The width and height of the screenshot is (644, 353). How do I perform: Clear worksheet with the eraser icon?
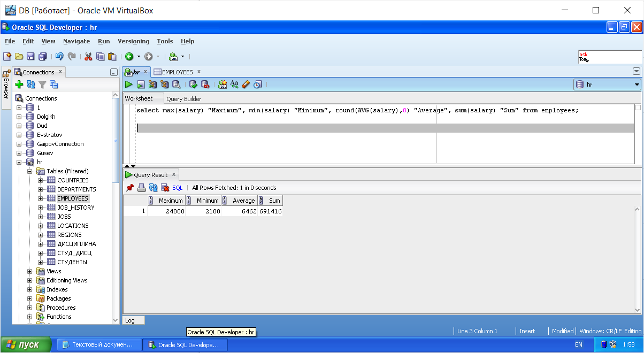246,85
